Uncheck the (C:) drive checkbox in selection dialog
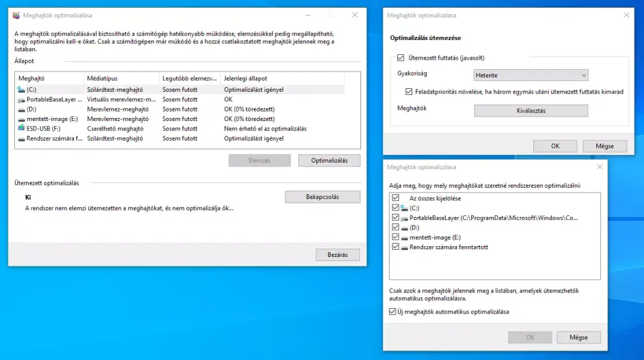 coord(395,207)
